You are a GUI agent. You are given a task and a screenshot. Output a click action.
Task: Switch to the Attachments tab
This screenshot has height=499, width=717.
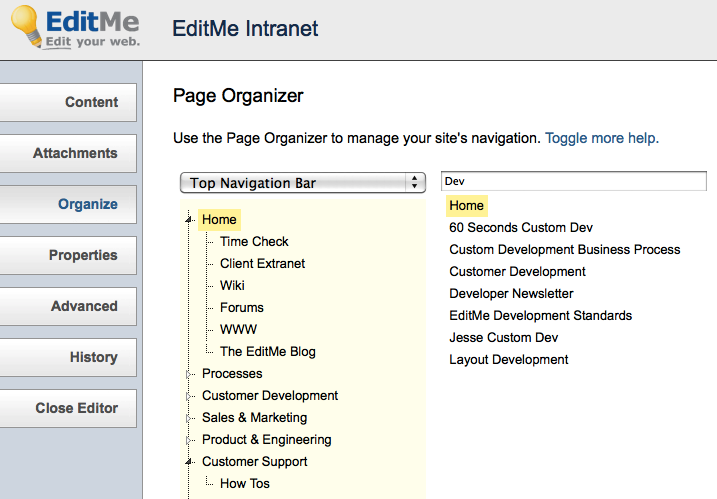tap(68, 153)
